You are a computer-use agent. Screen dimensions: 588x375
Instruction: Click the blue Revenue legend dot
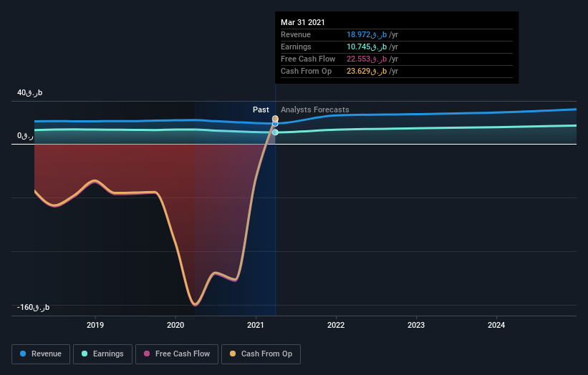[23, 354]
